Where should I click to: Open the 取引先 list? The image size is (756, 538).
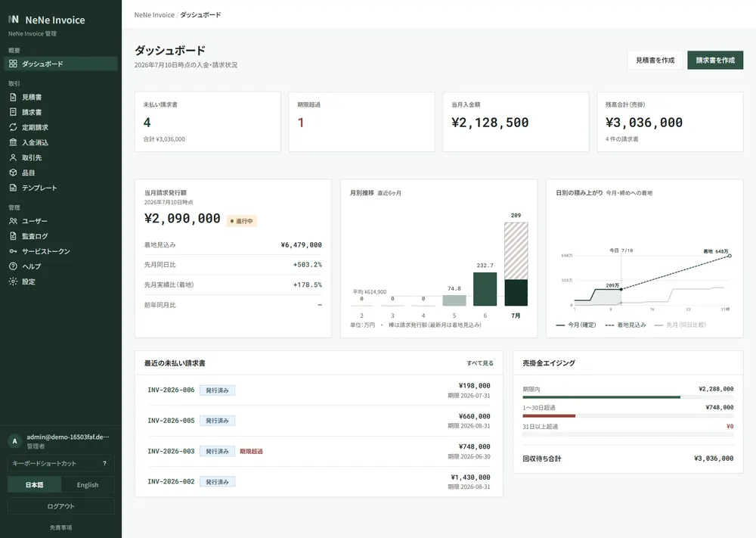tap(60, 157)
